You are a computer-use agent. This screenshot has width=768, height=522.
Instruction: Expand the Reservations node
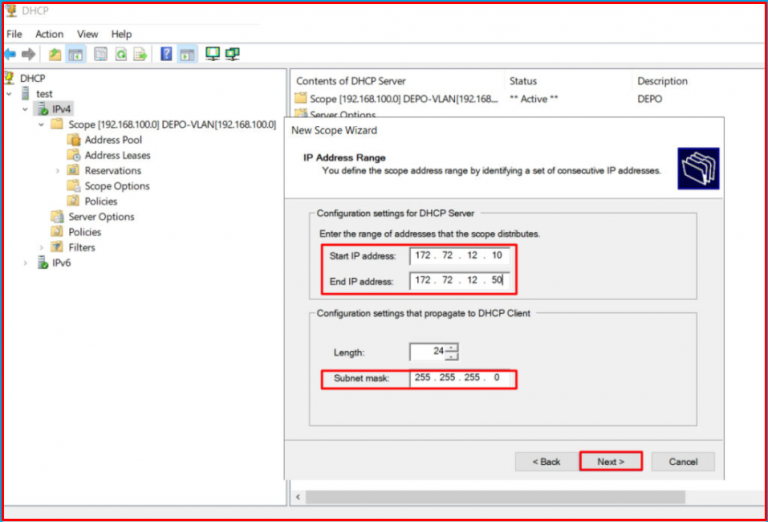click(57, 171)
